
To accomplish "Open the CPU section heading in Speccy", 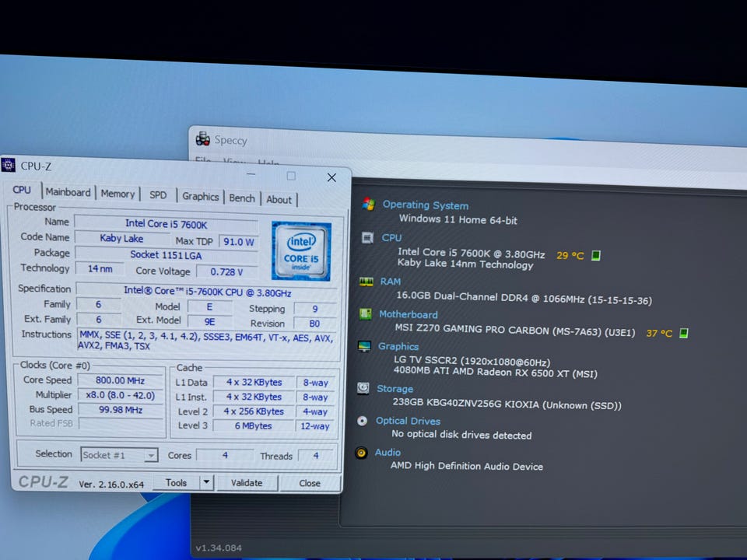I will click(x=391, y=238).
